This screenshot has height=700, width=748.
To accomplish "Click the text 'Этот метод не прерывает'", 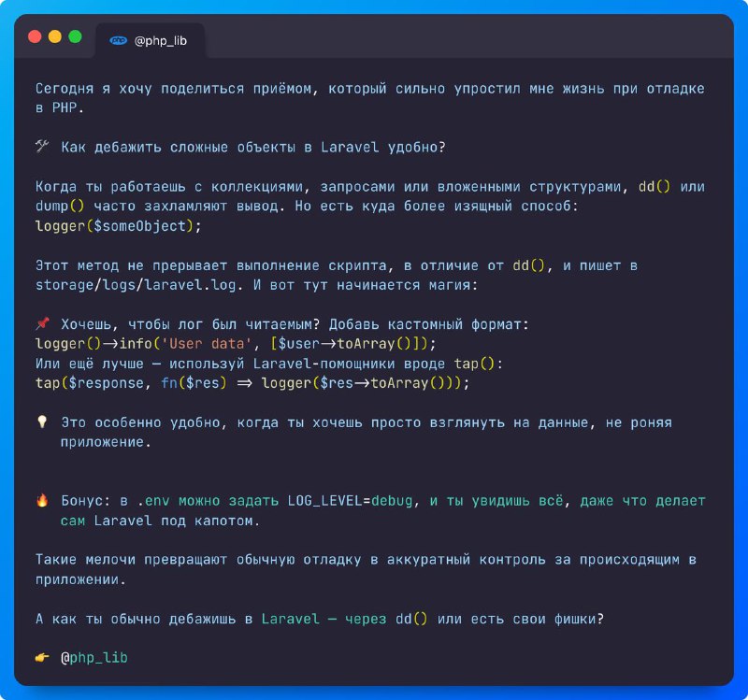I will pos(131,265).
